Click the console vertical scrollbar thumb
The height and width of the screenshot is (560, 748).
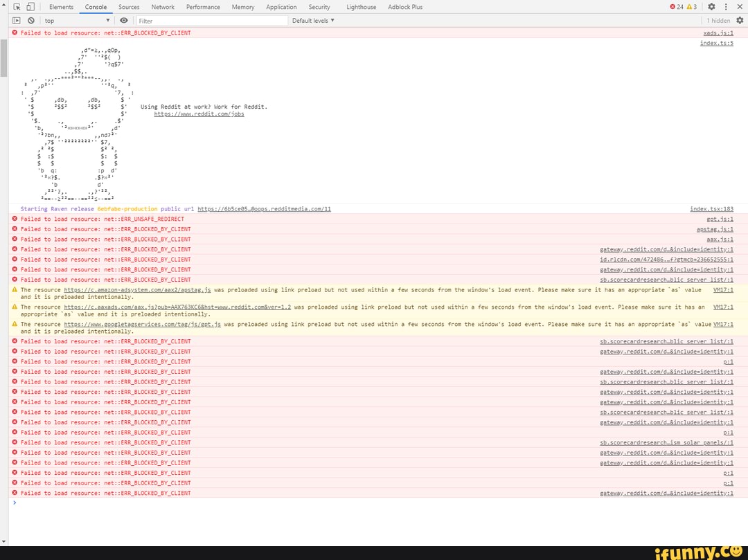[4, 57]
